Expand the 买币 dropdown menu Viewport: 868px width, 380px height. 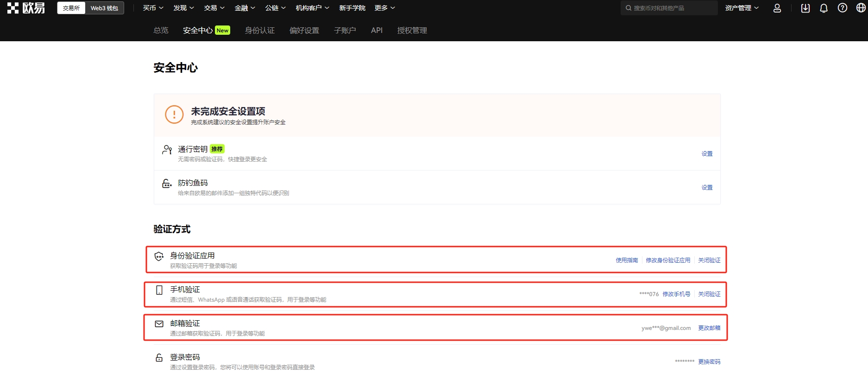[153, 8]
